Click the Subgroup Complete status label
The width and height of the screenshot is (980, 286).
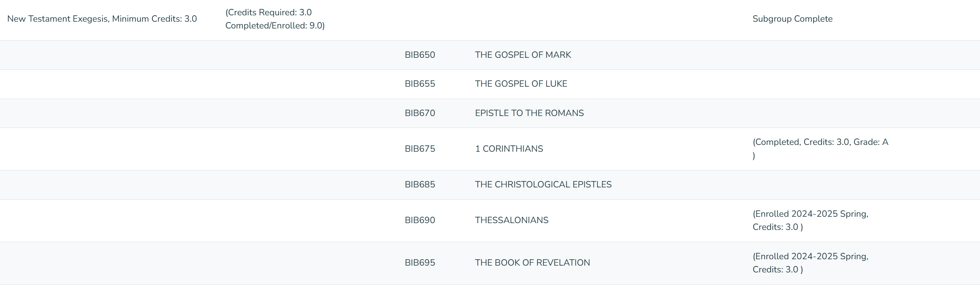pos(792,19)
